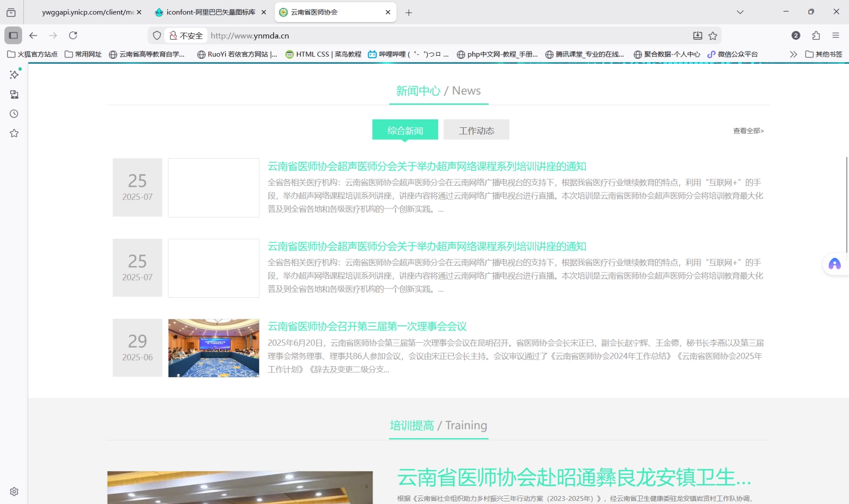
Task: Open settings gear at bottom of sidebar
Action: (x=14, y=491)
